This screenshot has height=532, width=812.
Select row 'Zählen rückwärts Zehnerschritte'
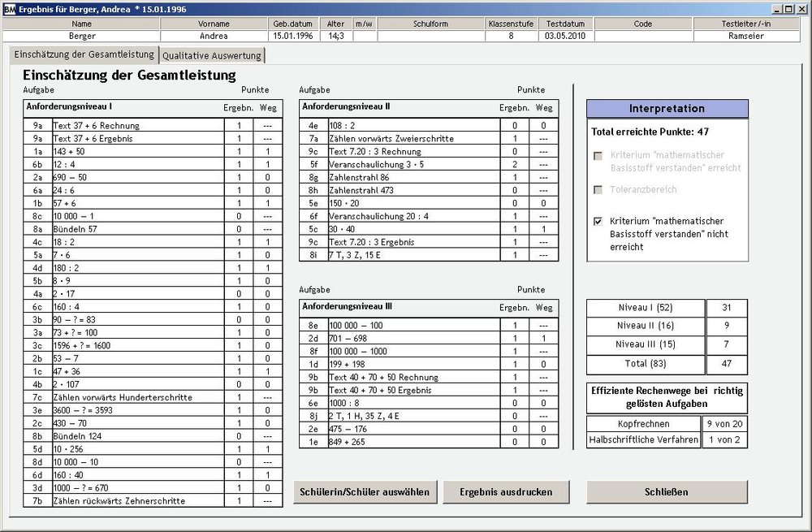(x=153, y=501)
